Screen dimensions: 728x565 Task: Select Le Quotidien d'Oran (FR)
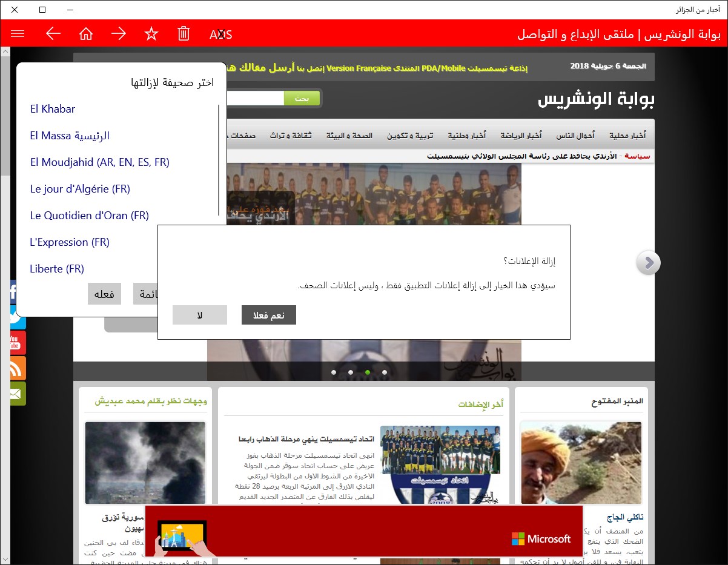[90, 216]
